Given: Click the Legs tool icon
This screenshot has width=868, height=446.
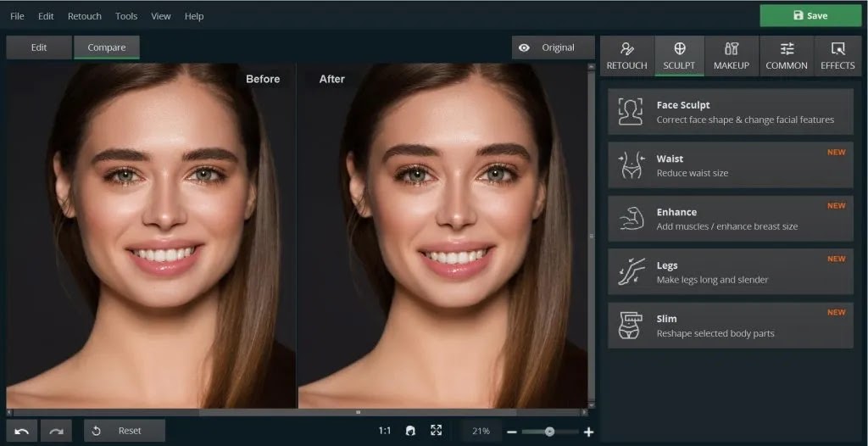Looking at the screenshot, I should (631, 271).
